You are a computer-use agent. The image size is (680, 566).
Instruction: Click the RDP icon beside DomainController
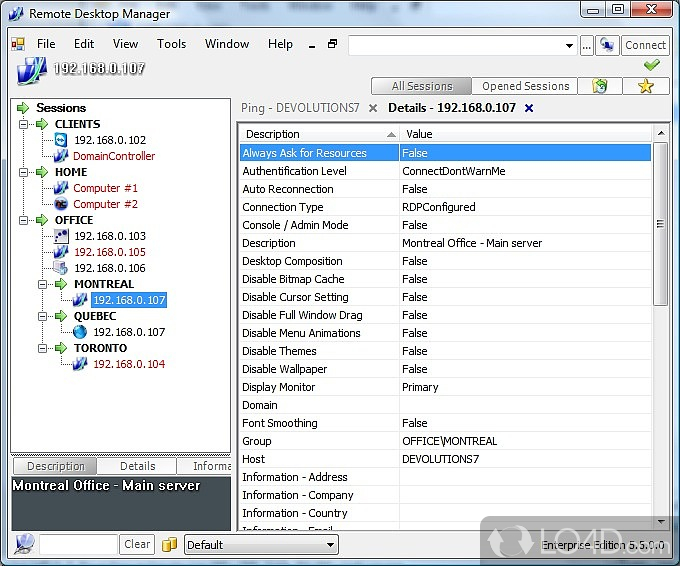(61, 156)
